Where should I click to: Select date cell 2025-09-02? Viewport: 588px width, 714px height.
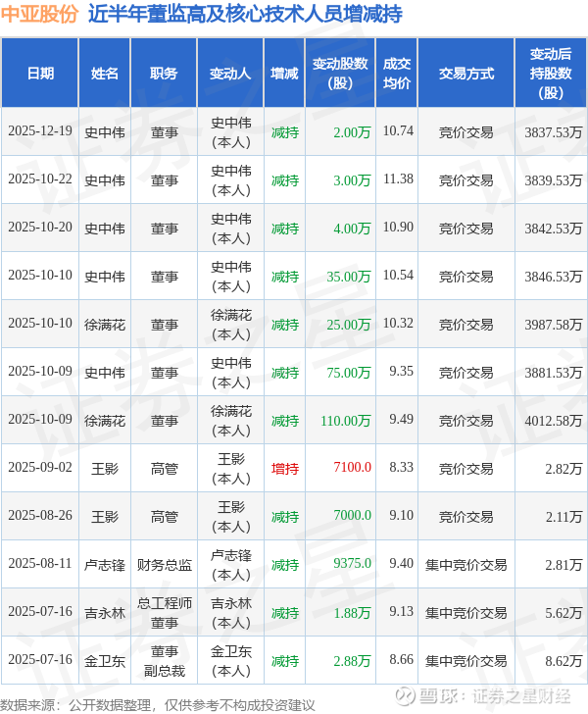point(40,468)
